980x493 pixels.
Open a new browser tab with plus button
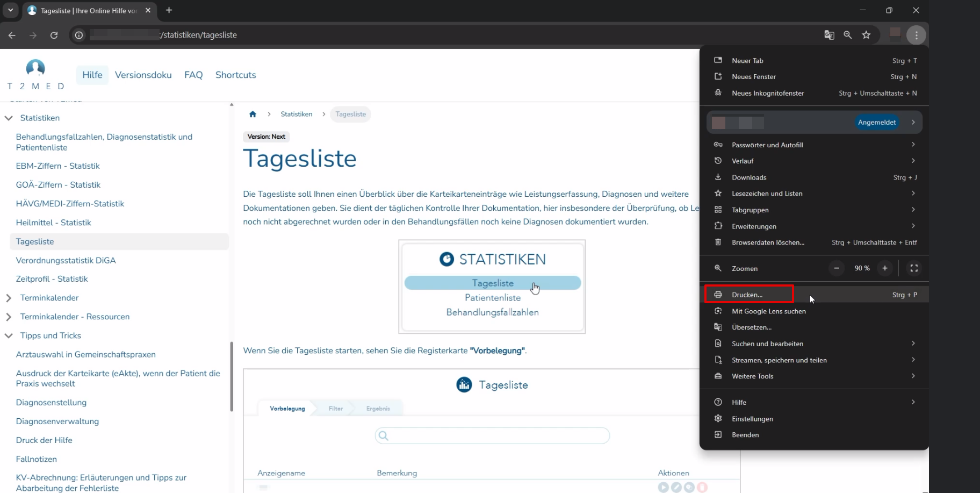pos(169,10)
